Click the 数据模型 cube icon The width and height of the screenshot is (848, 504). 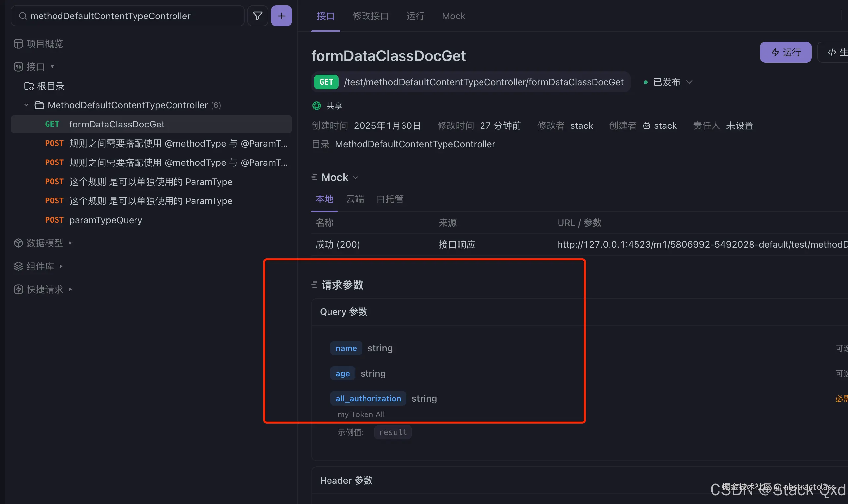point(18,243)
